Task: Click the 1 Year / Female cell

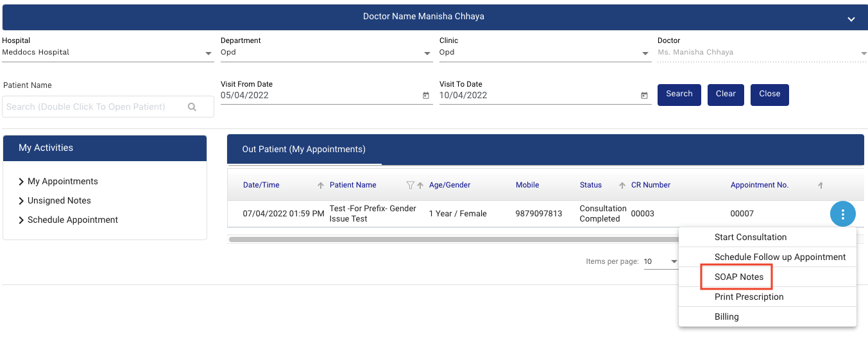Action: click(458, 214)
